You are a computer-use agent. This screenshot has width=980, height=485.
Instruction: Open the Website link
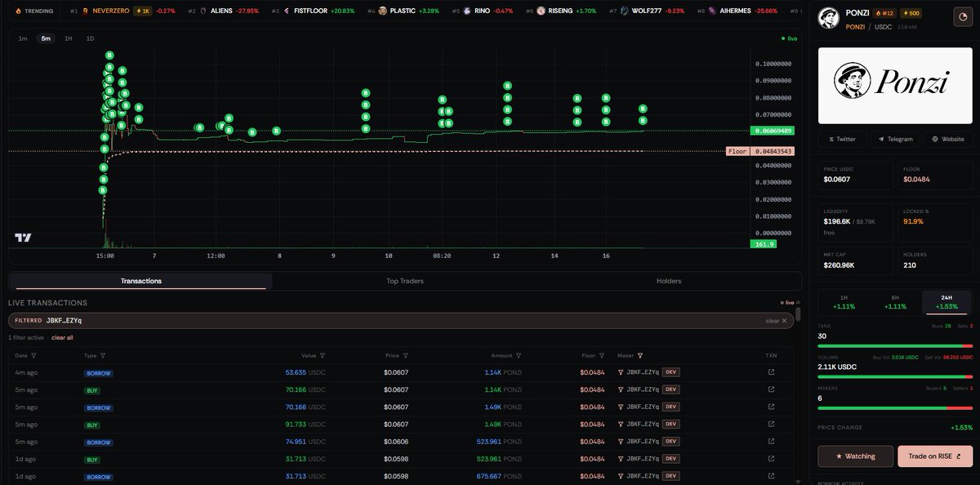click(x=947, y=139)
